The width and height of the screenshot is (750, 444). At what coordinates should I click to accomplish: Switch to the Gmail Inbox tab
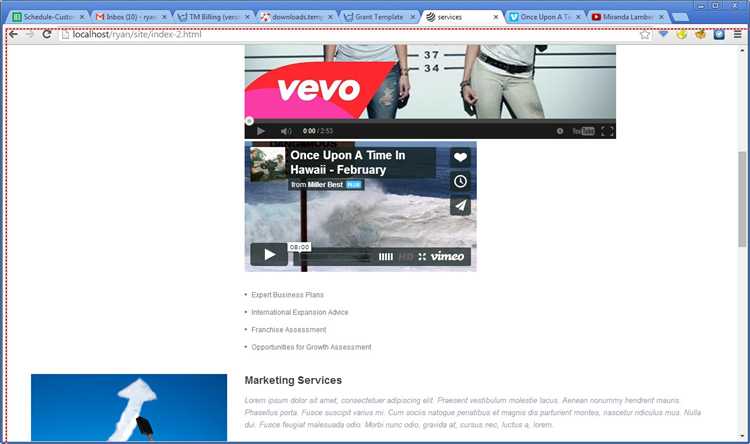click(x=130, y=17)
